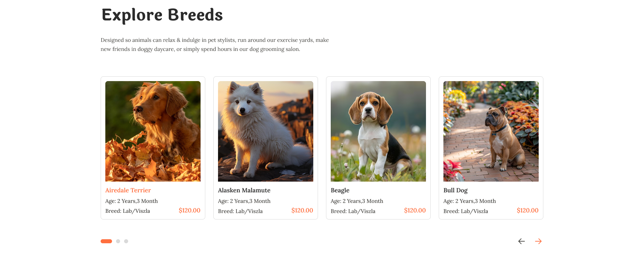This screenshot has height=258, width=644.
Task: Click the Alasken Malamute $120.00 price
Action: point(302,210)
